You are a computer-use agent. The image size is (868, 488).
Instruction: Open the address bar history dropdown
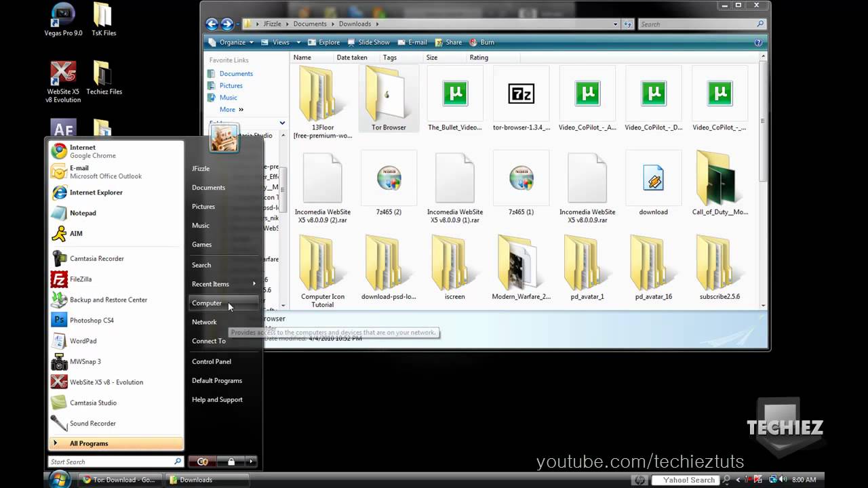616,24
